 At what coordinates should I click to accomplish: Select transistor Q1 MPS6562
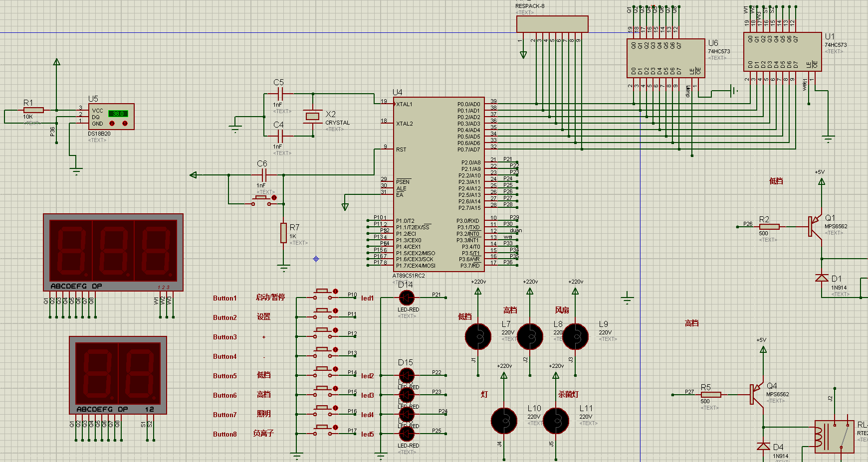point(816,226)
